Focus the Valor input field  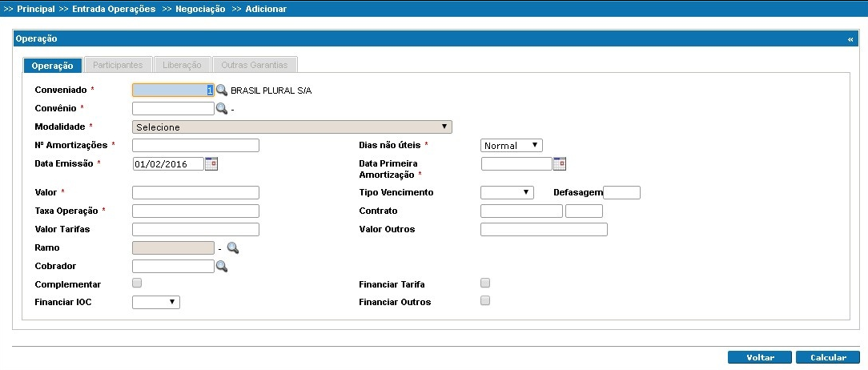click(x=195, y=192)
